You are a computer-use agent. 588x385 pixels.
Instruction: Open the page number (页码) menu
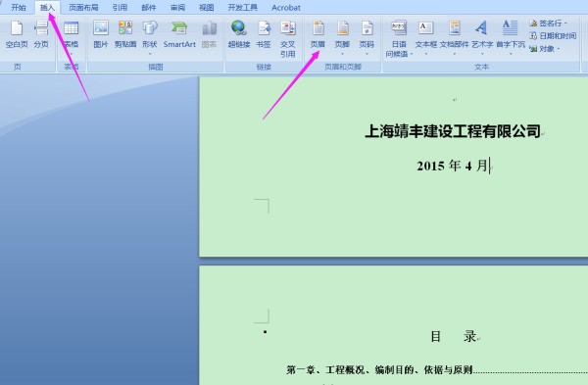367,37
